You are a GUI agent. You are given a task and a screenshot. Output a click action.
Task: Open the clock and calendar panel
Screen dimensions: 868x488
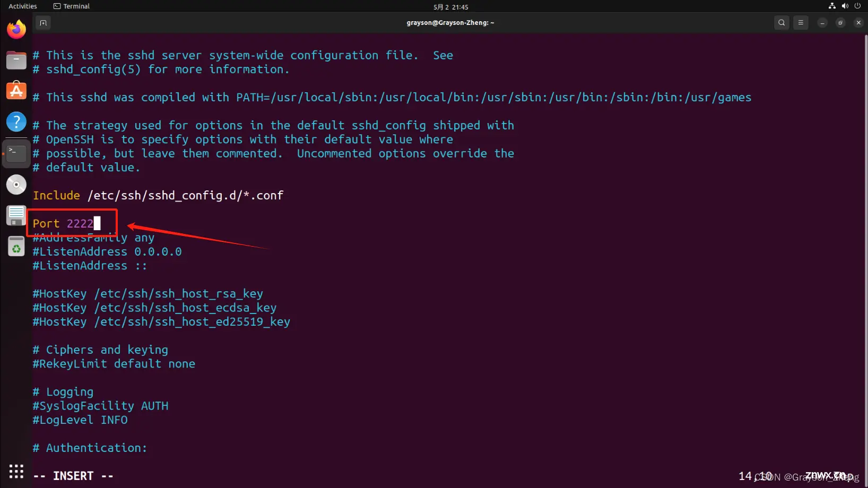coord(450,7)
